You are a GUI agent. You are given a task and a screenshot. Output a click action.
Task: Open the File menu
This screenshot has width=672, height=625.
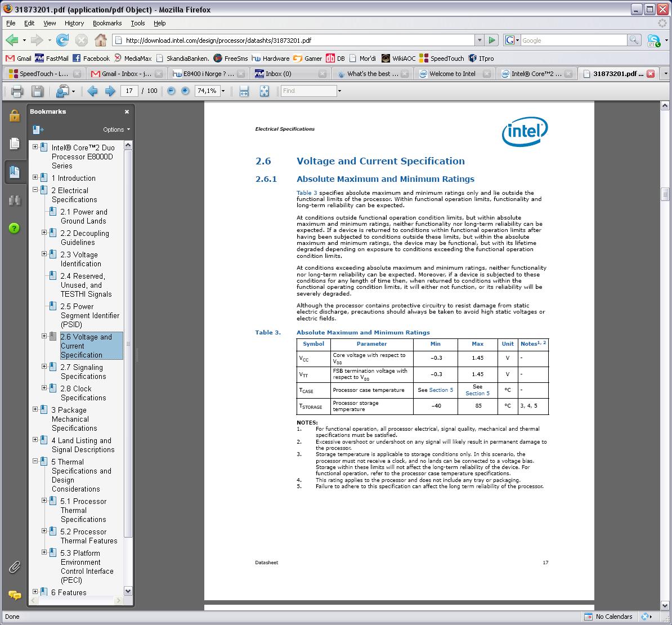point(11,23)
